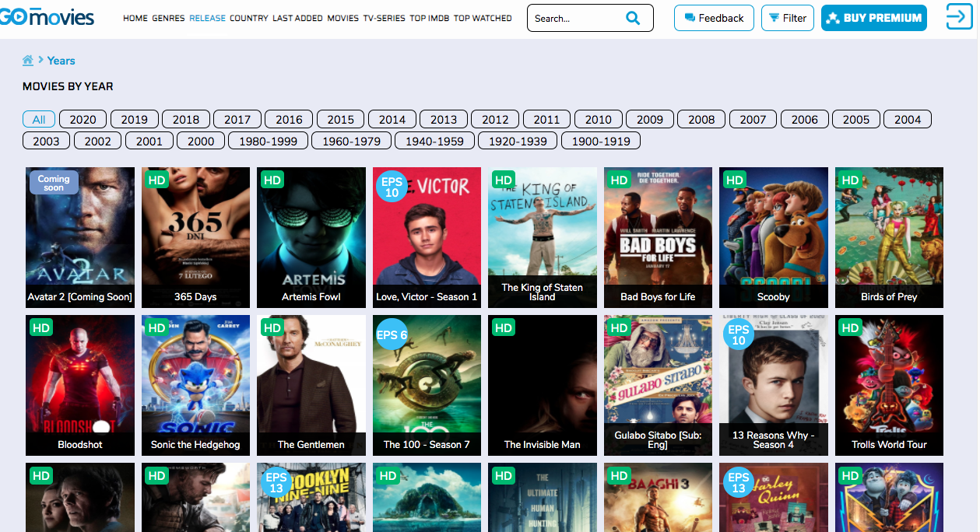Click EPS 10 badge on 13 Reasons Why
The width and height of the screenshot is (980, 532).
click(x=739, y=334)
